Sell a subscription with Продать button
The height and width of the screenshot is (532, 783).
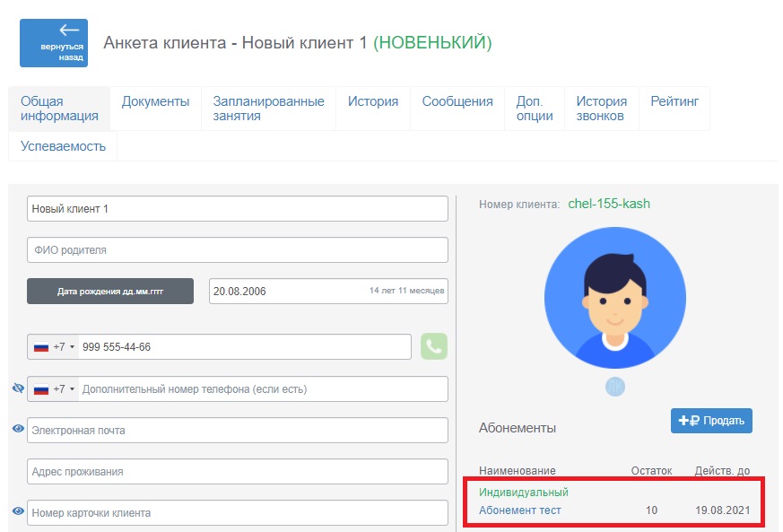711,421
